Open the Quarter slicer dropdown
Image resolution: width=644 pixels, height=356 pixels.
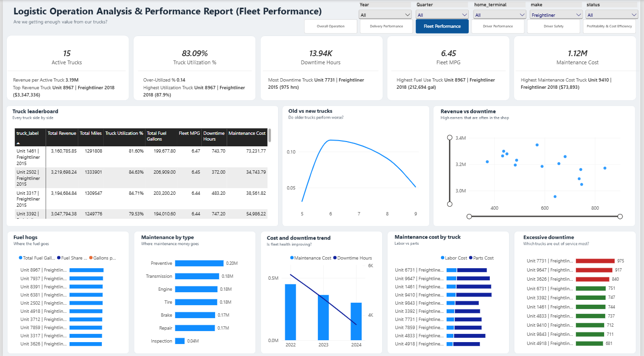(x=442, y=15)
